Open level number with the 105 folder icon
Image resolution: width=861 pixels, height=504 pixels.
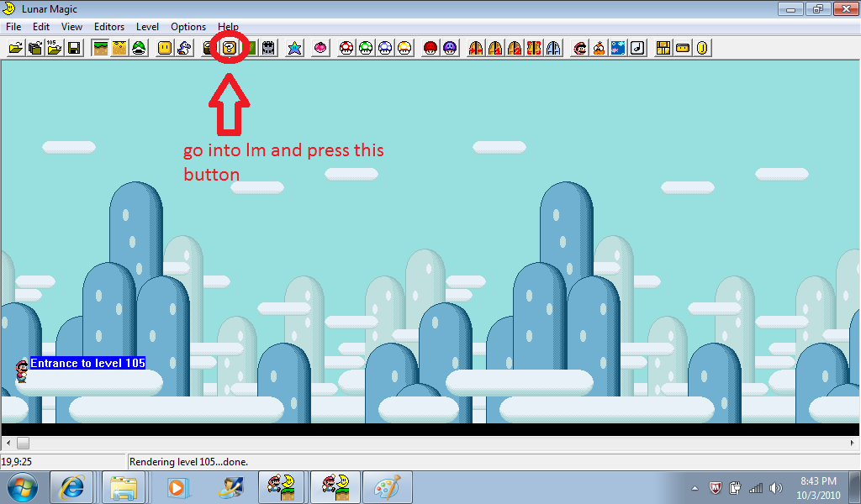coord(55,48)
